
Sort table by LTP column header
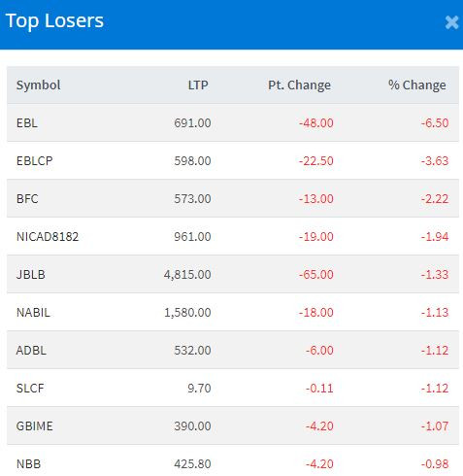pos(198,85)
